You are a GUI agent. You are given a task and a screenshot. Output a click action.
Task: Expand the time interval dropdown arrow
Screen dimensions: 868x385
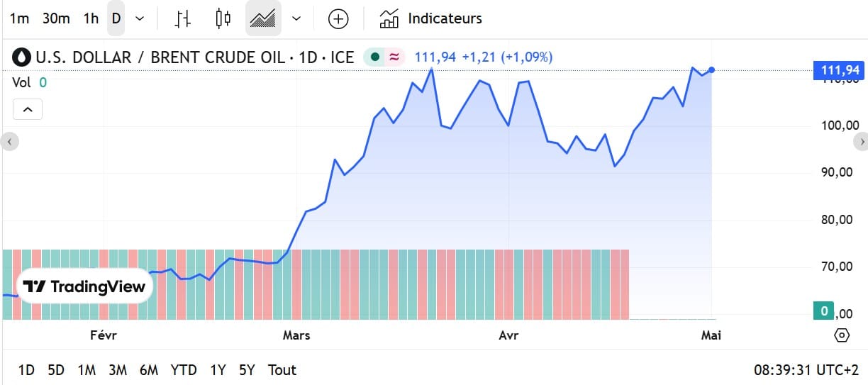[140, 18]
